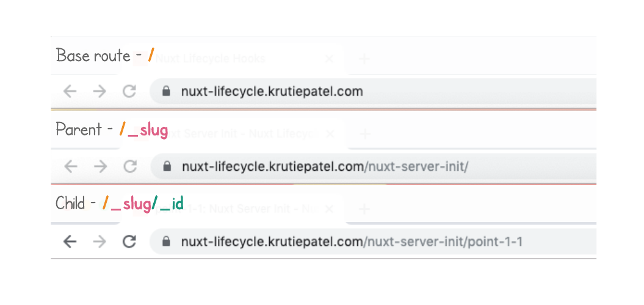Click forward arrow in the base route browser bar
This screenshot has height=305, width=644.
coord(99,91)
